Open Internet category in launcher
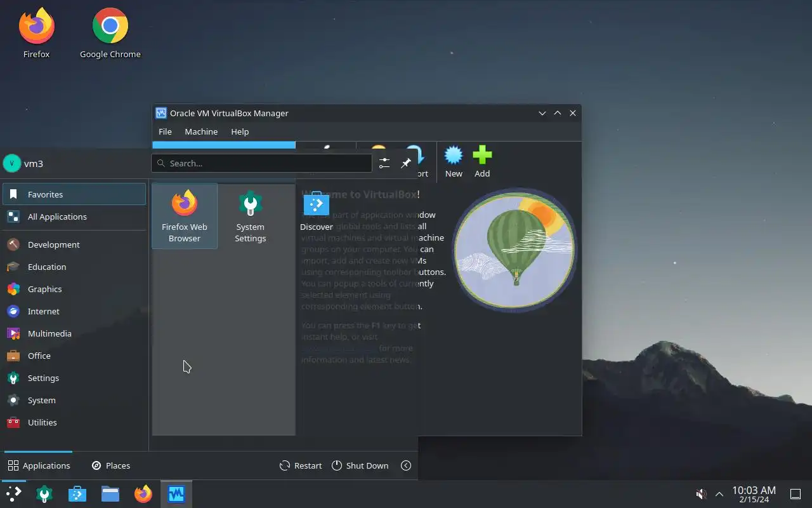812x508 pixels. [74, 311]
